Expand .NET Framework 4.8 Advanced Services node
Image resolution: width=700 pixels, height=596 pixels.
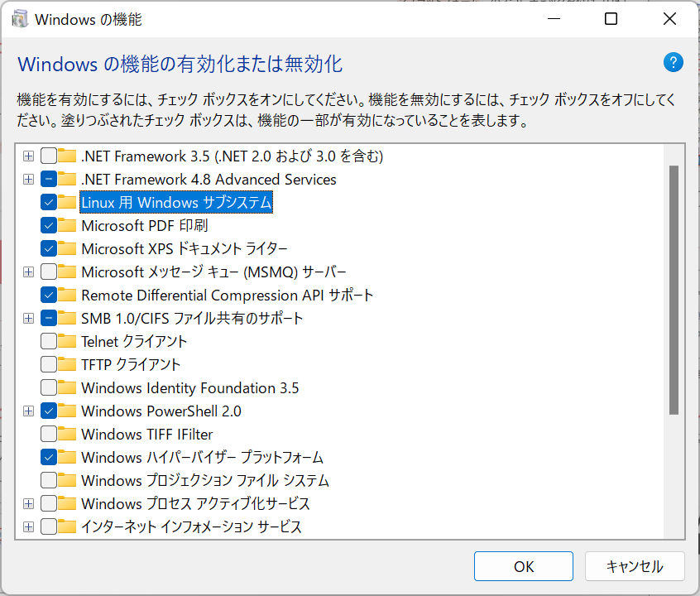coord(29,179)
